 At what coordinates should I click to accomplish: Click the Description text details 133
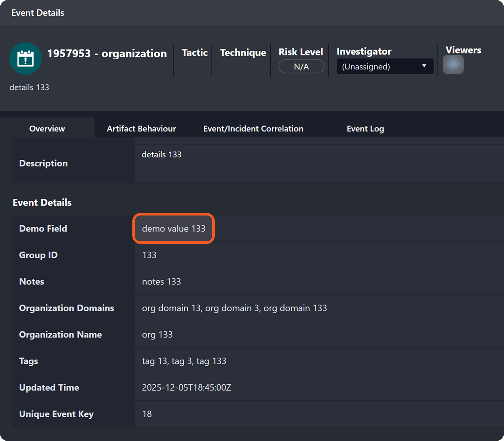[161, 154]
